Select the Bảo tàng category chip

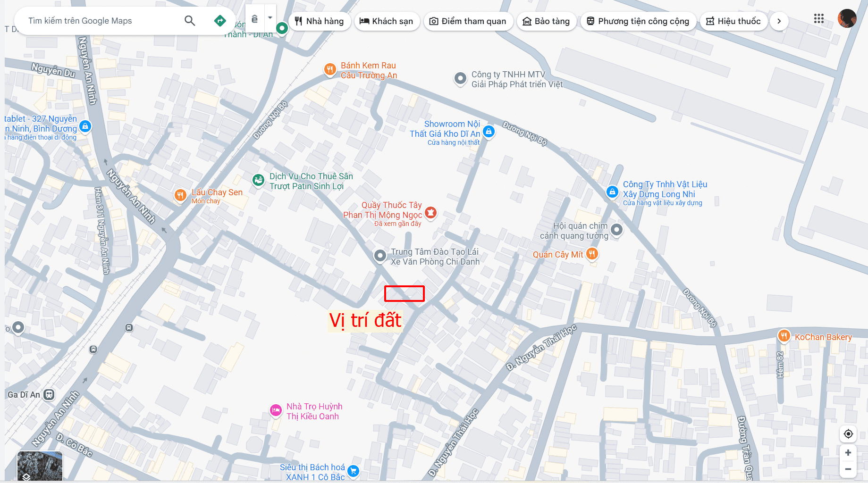coord(546,21)
